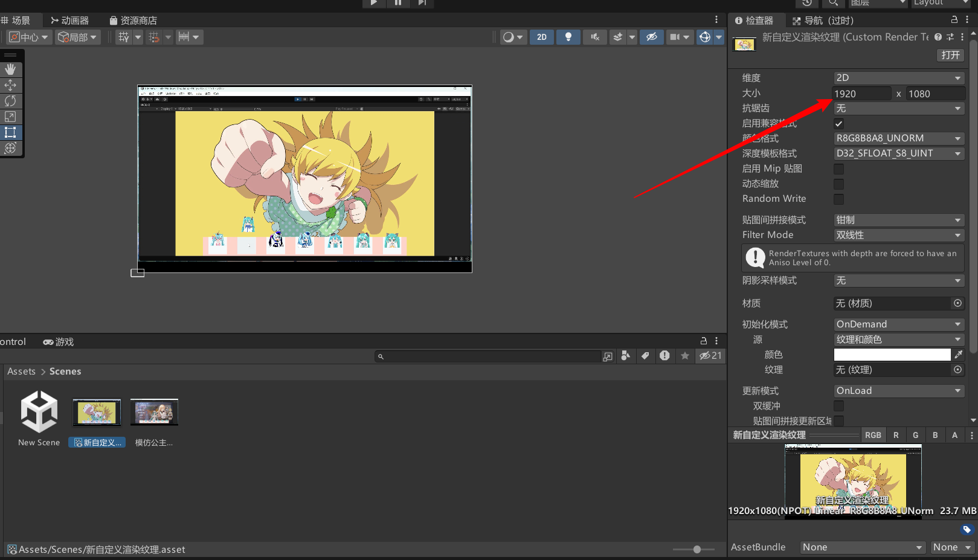Click inspector preset sliders icon
This screenshot has height=560, width=978.
pos(950,37)
